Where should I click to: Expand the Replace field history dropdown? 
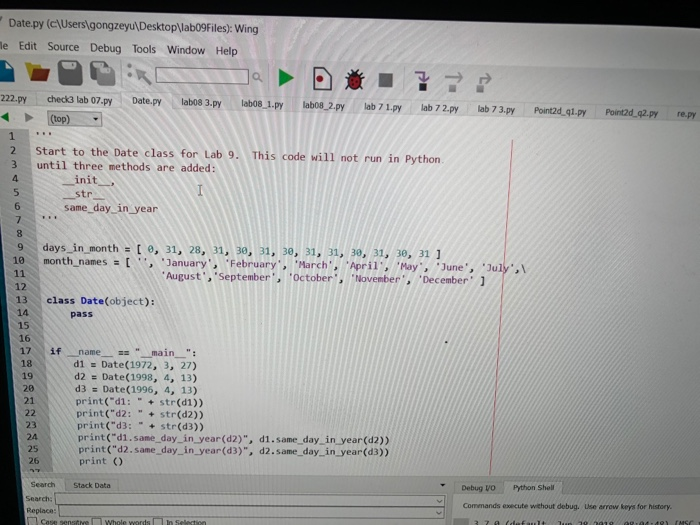pyautogui.click(x=439, y=513)
